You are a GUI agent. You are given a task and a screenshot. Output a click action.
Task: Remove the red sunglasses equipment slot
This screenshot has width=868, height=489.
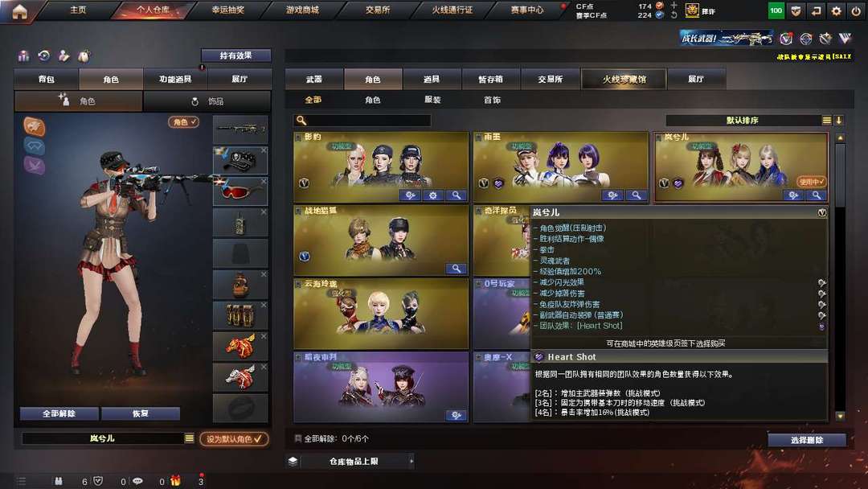264,181
